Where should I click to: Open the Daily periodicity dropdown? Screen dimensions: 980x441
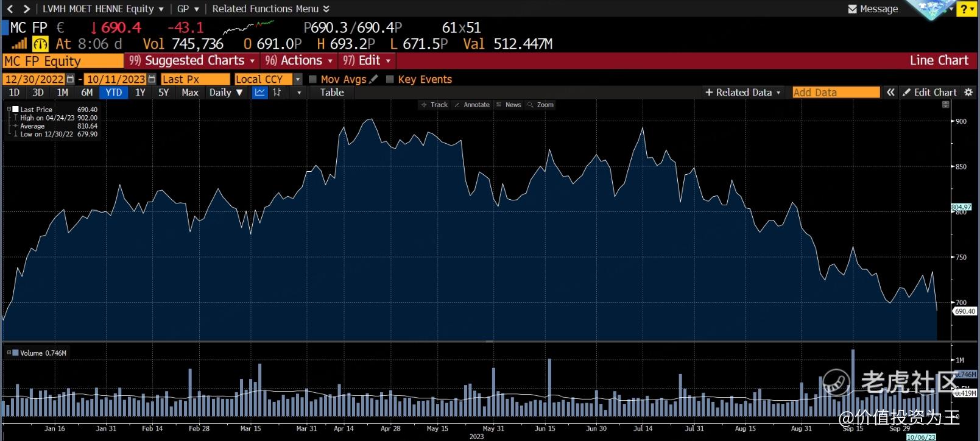(x=226, y=93)
